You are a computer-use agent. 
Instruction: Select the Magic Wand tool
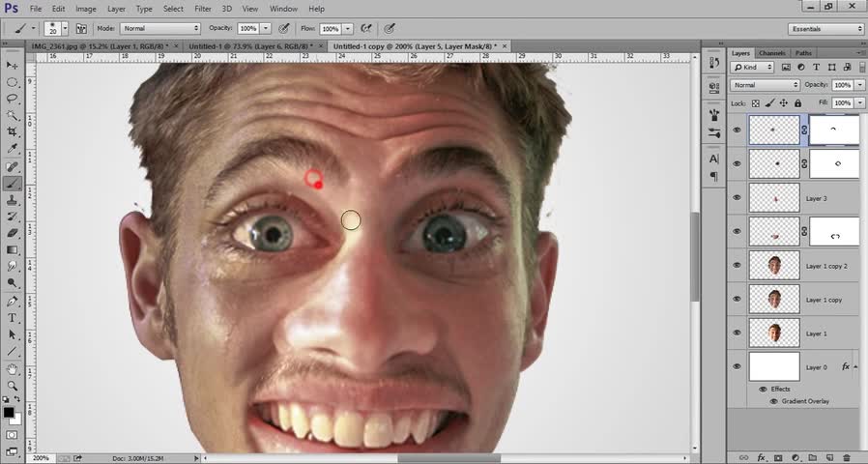pyautogui.click(x=12, y=115)
